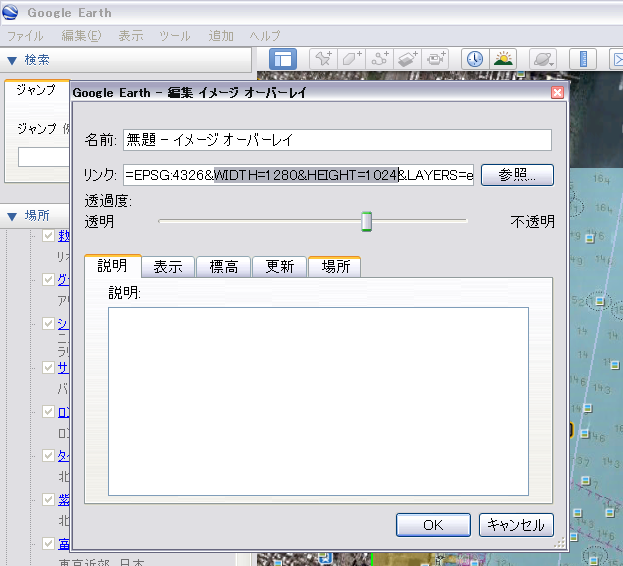This screenshot has height=566, width=623.
Task: Toggle checkbox beside the タ places item
Action: point(48,455)
